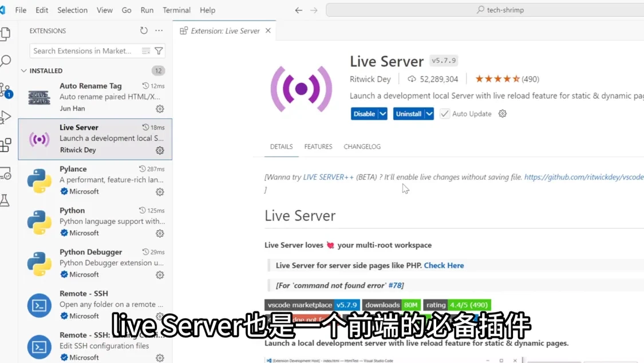Open the Terminal menu
Viewport: 644px width, 363px height.
(x=177, y=10)
